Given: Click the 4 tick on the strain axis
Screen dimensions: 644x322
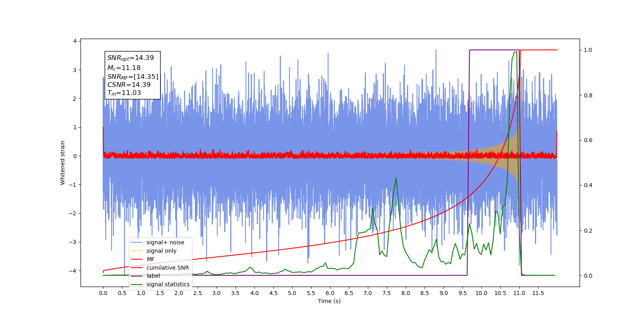Looking at the screenshot, I should [75, 41].
